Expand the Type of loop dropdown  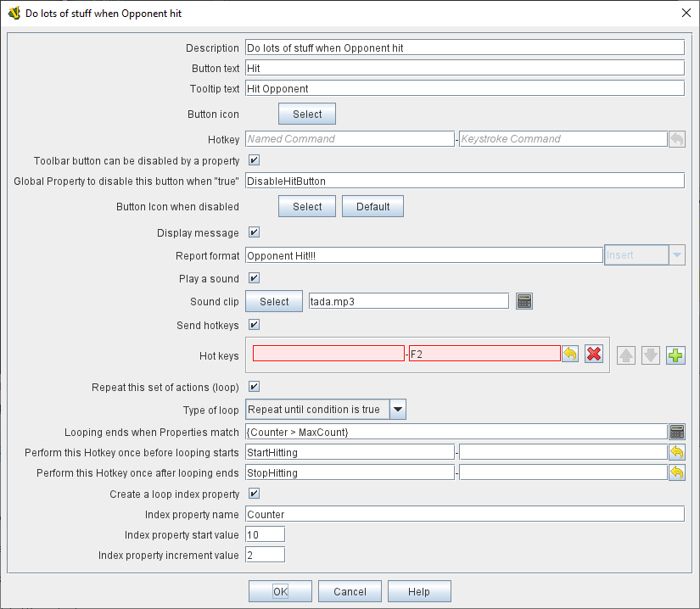click(x=398, y=410)
